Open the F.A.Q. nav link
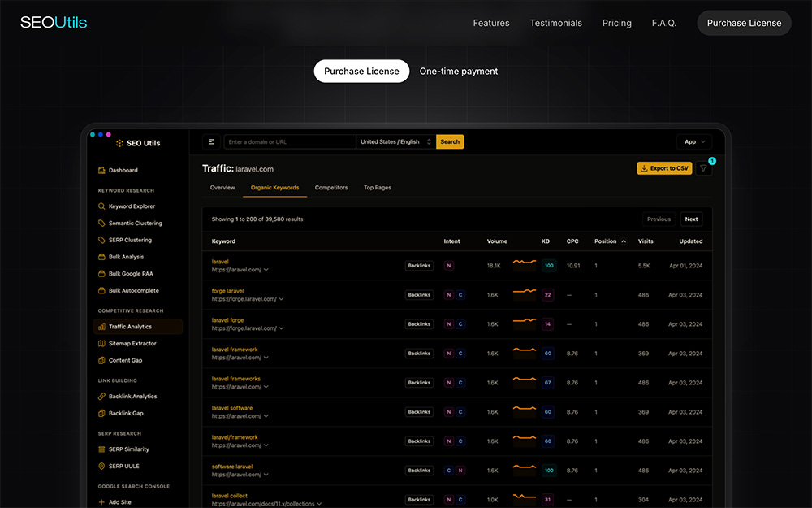Viewport: 812px width, 508px height. (664, 23)
